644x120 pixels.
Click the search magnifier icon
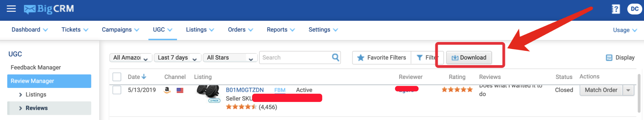[335, 57]
